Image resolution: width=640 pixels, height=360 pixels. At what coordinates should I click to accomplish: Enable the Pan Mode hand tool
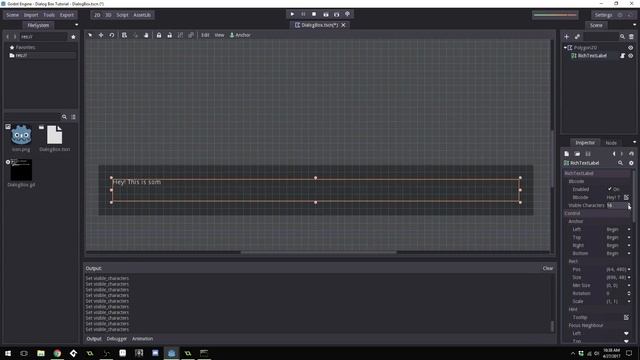click(146, 35)
